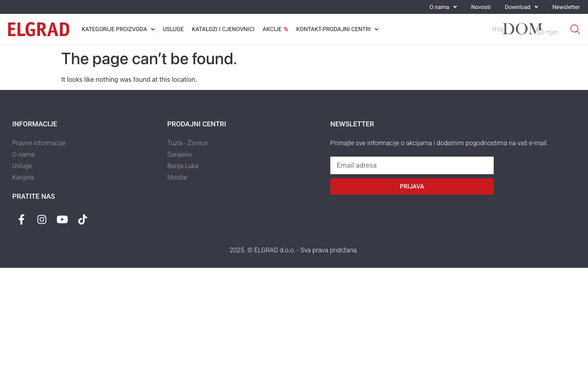
Task: Open Download label in top bar
Action: point(517,7)
